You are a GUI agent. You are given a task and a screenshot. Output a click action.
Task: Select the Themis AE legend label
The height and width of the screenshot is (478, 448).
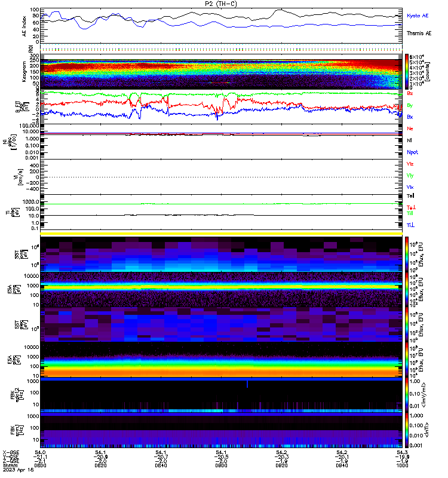coord(419,33)
